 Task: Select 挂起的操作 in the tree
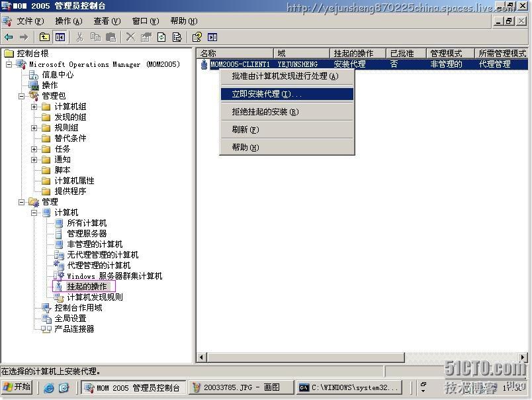click(87, 287)
